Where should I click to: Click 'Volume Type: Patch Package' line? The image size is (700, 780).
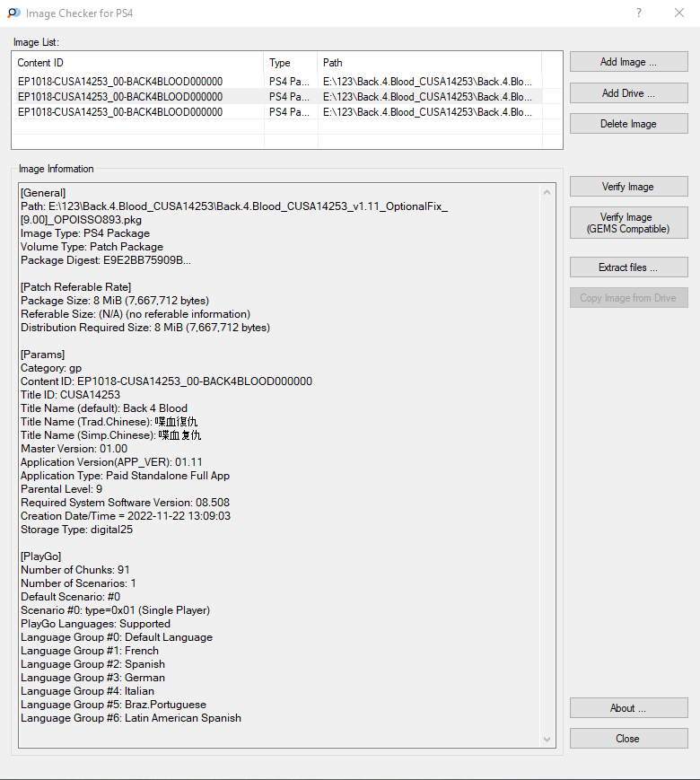click(92, 247)
